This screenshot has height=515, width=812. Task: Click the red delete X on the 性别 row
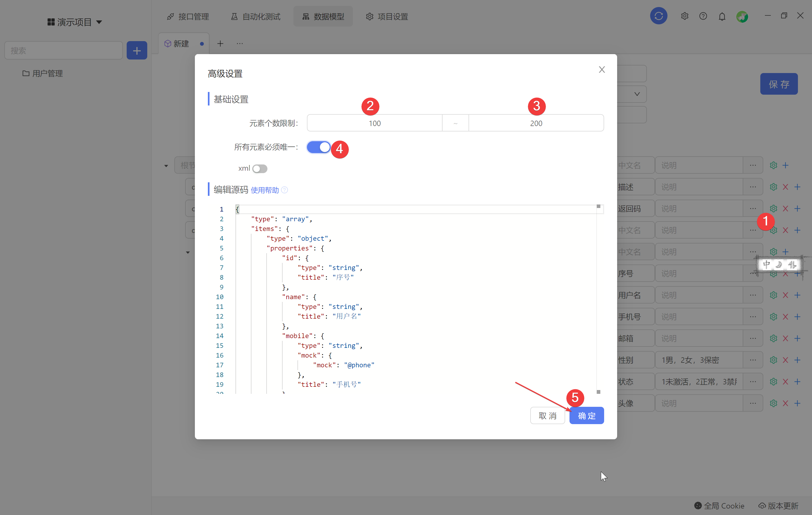pyautogui.click(x=785, y=360)
